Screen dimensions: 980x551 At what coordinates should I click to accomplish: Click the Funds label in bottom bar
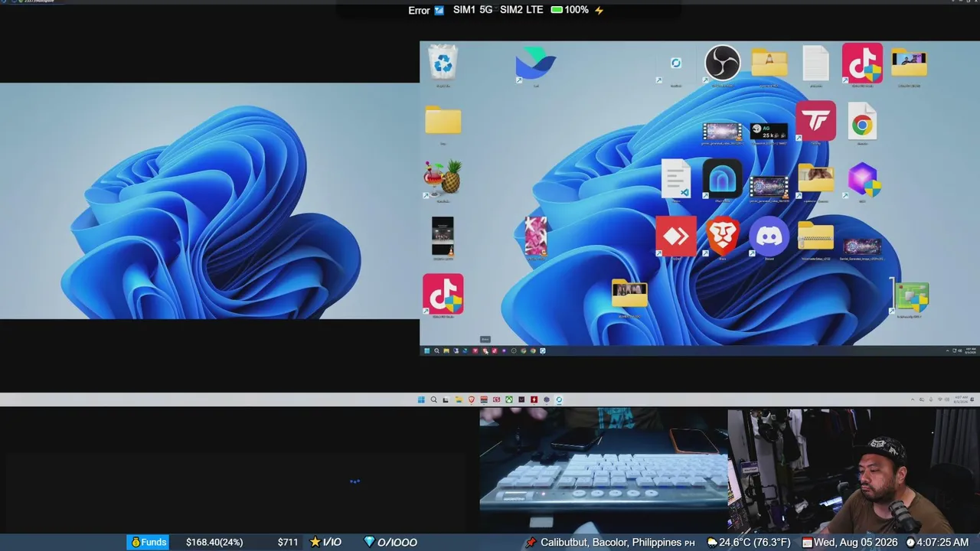[x=149, y=542]
